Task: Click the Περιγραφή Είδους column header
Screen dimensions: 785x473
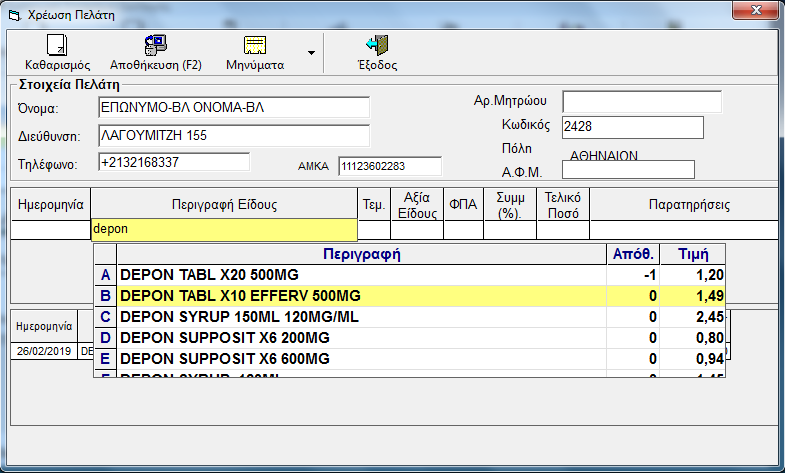Action: pyautogui.click(x=224, y=204)
